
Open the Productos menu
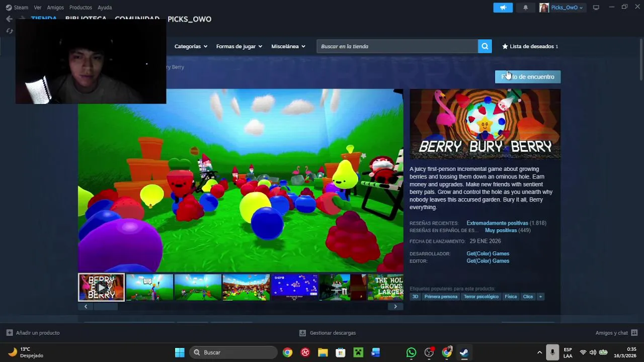click(80, 8)
